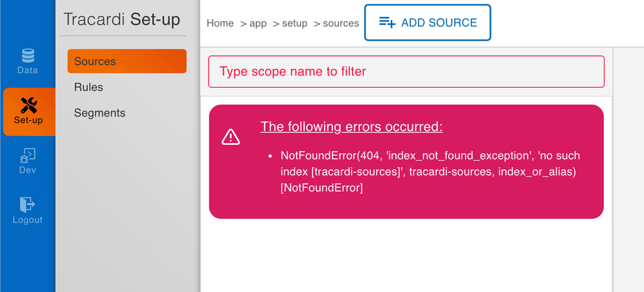644x292 pixels.
Task: Select the Set-up wrench and screwdriver icon
Action: pyautogui.click(x=29, y=106)
